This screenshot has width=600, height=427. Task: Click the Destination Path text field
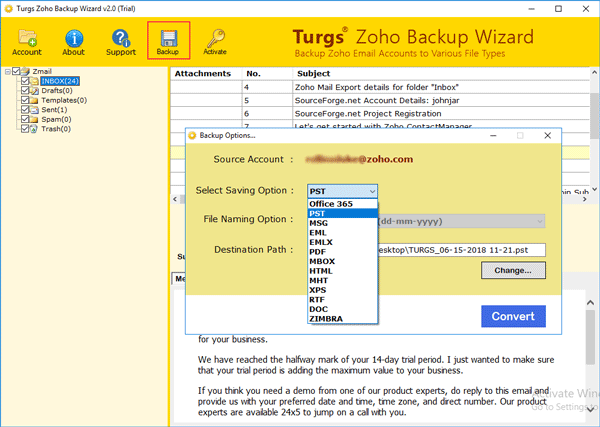click(461, 250)
